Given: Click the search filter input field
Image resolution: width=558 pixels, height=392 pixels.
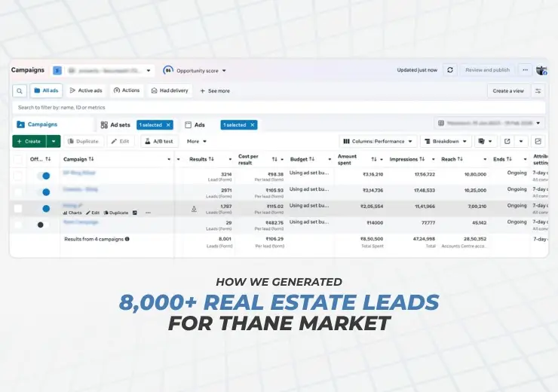Looking at the screenshot, I should point(279,108).
